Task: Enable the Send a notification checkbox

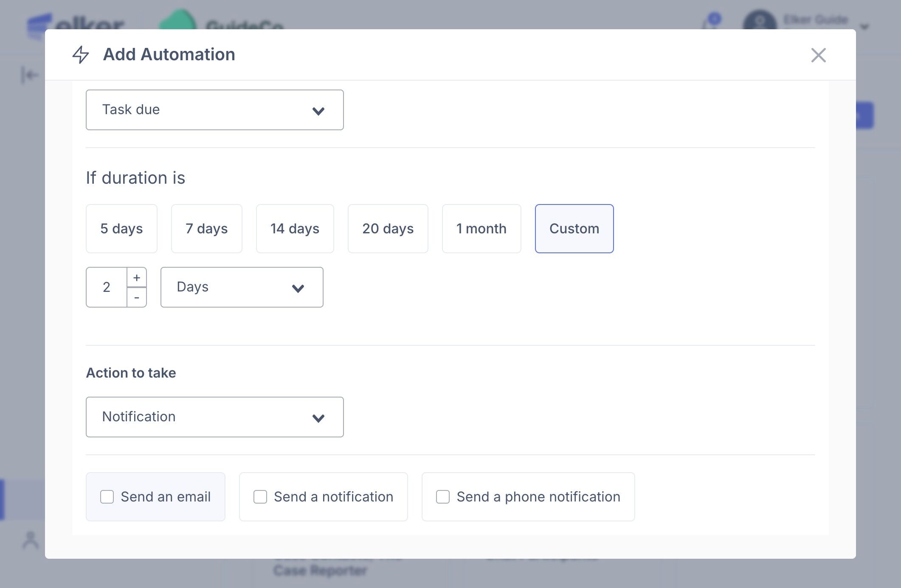Action: point(260,497)
